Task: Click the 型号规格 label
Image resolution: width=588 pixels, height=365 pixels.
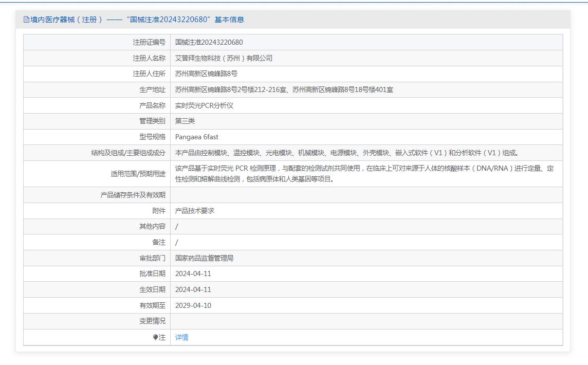Action: (152, 137)
